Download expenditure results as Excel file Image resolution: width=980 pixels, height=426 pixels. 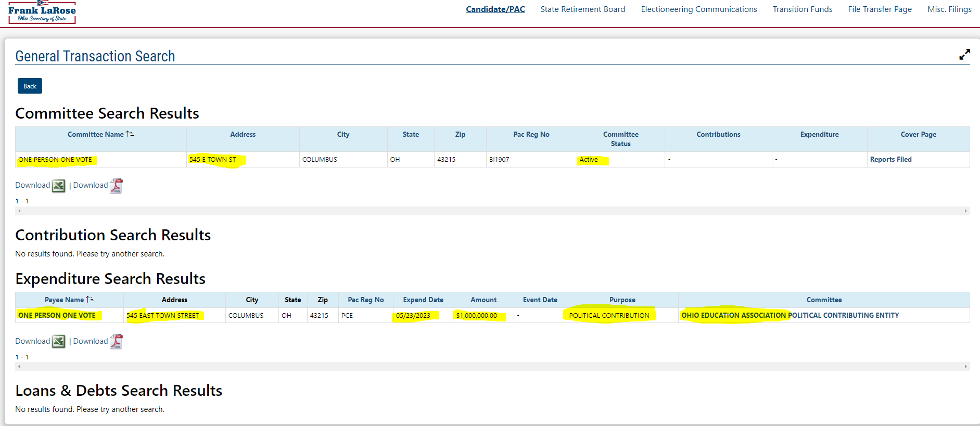tap(59, 341)
